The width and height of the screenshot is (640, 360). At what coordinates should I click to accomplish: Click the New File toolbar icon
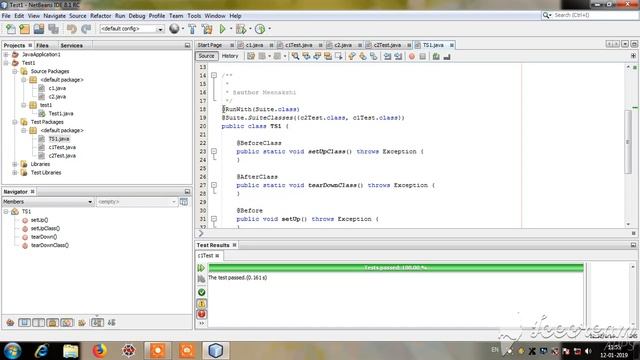11,29
